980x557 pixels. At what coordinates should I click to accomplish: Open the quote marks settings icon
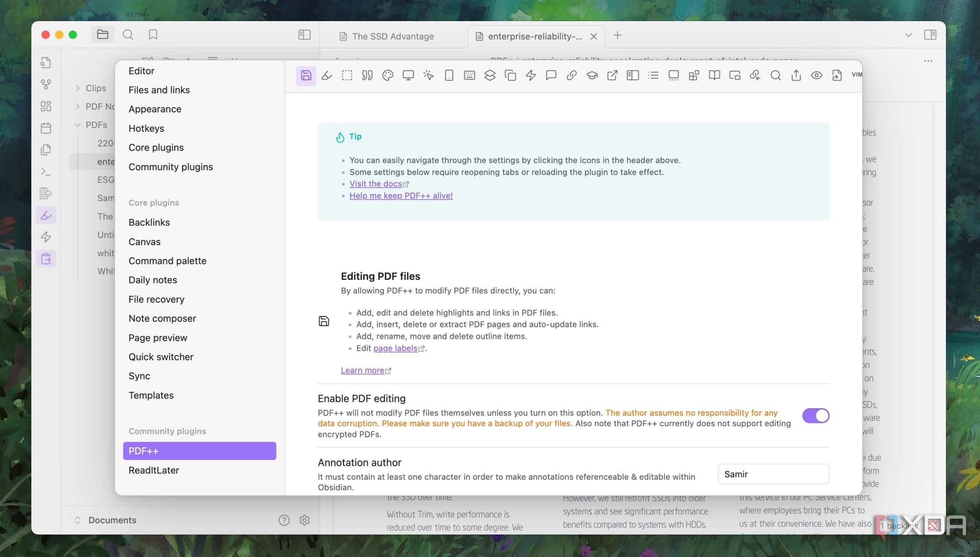click(x=367, y=76)
